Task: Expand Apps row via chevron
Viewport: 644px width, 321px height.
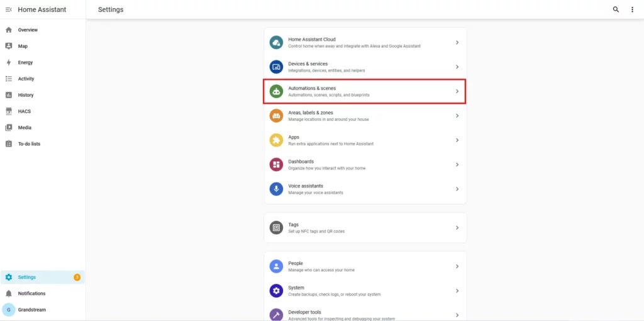Action: [x=457, y=140]
